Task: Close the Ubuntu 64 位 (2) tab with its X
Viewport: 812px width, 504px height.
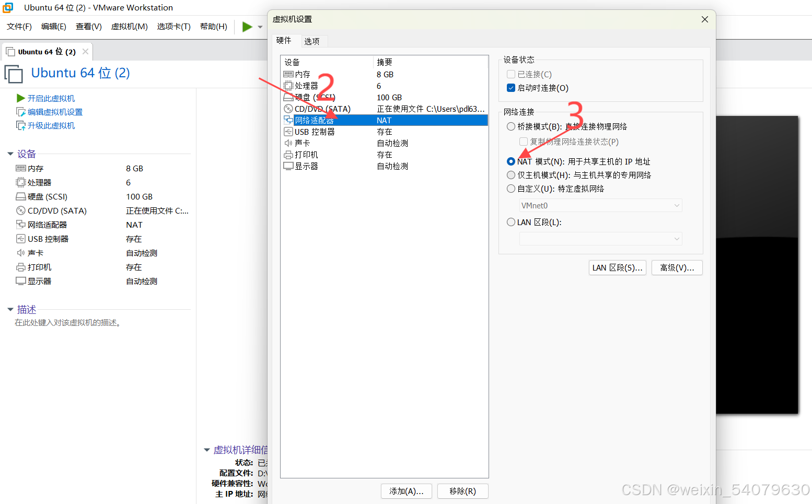Action: [85, 51]
